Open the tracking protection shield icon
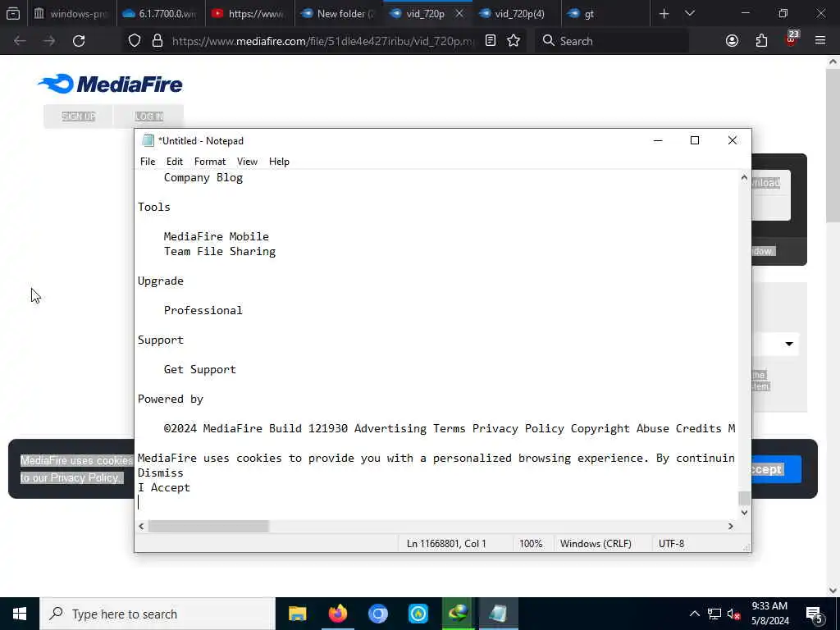Image resolution: width=840 pixels, height=630 pixels. click(135, 41)
